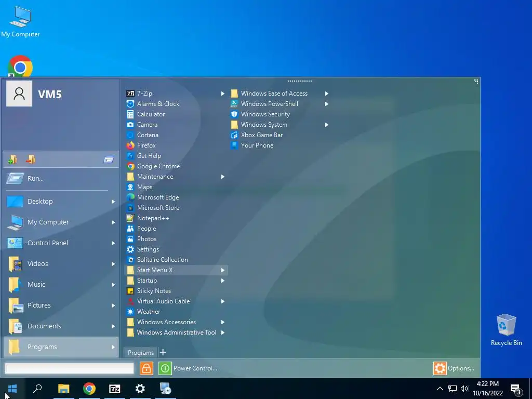Open Recycle Bin on desktop

pyautogui.click(x=506, y=330)
